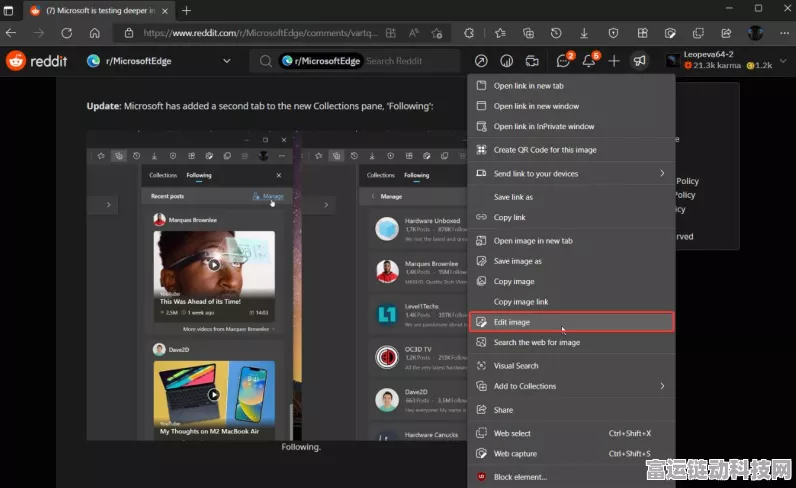
Task: Choose Web capture
Action: pyautogui.click(x=572, y=453)
